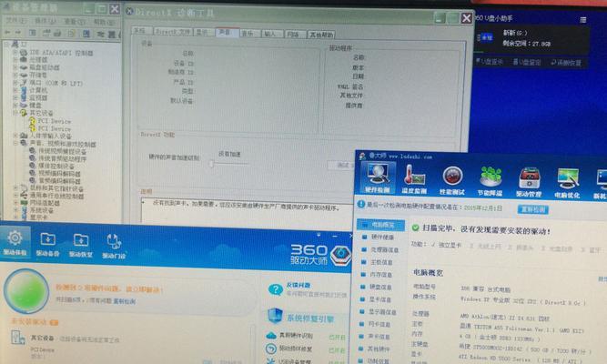Click the blue 重新检测 button in 鲁大师
The height and width of the screenshot is (364, 607).
tap(533, 210)
